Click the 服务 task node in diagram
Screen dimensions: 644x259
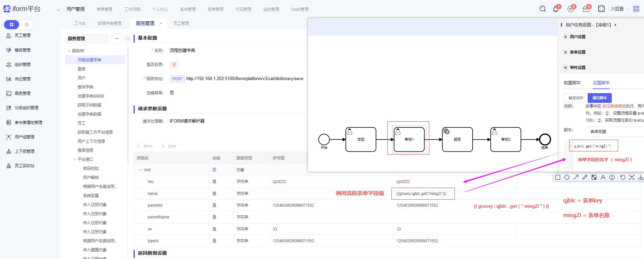click(x=457, y=139)
